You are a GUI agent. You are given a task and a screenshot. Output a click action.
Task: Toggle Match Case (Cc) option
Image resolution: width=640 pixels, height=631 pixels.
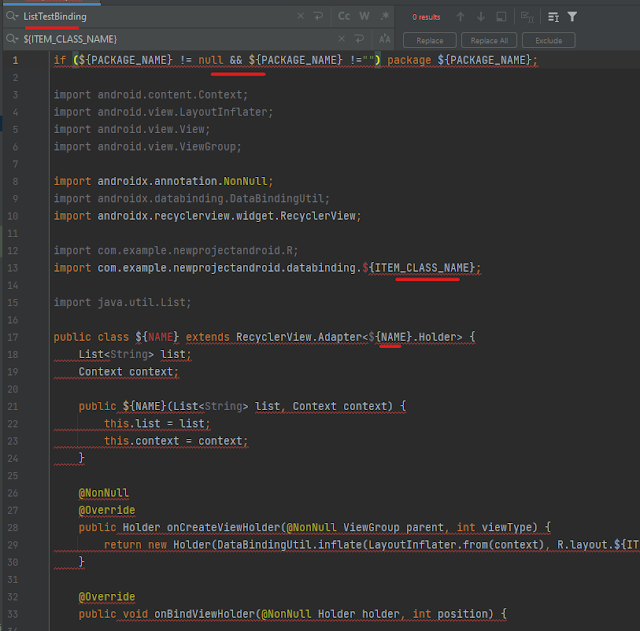344,17
